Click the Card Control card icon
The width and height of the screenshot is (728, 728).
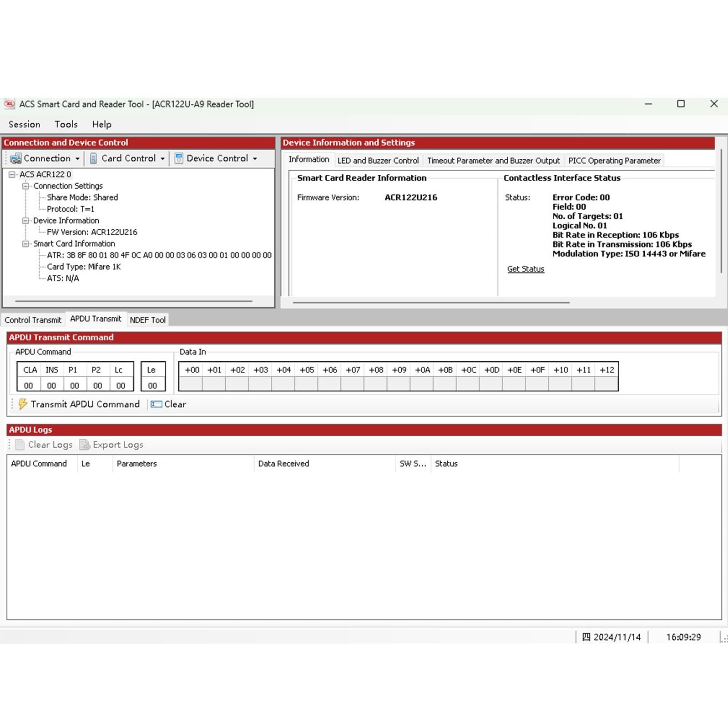pos(93,158)
